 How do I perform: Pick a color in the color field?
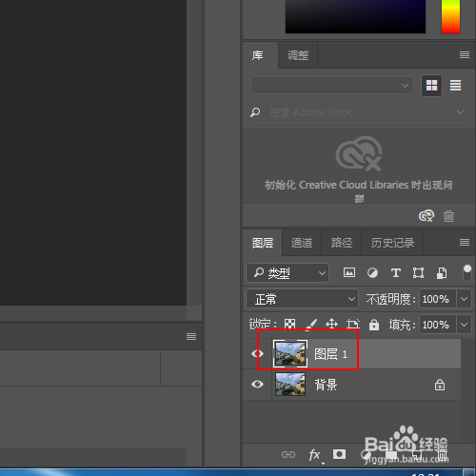coord(355,16)
